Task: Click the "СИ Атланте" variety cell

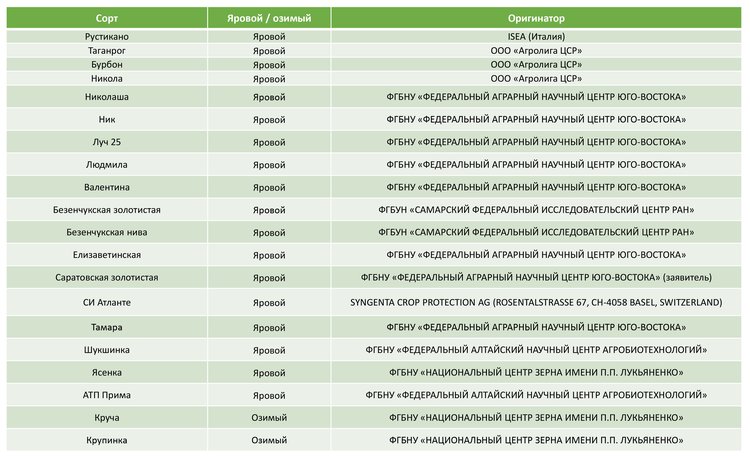Action: click(x=106, y=302)
